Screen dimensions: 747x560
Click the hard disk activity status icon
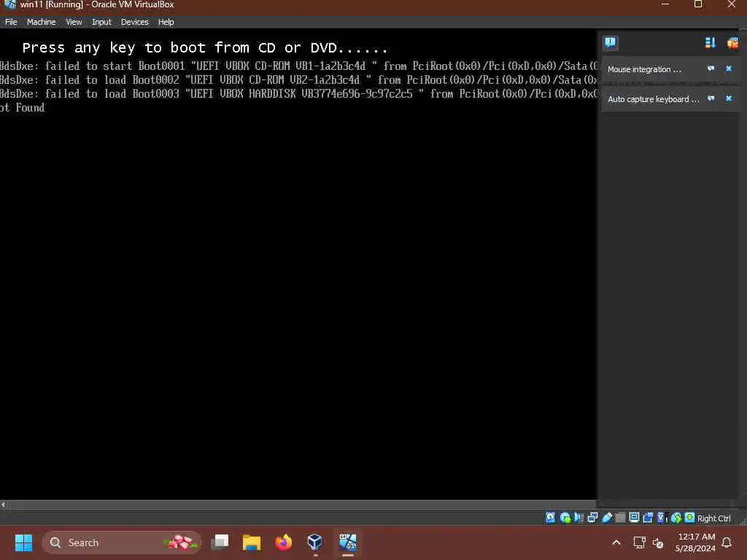tap(550, 518)
